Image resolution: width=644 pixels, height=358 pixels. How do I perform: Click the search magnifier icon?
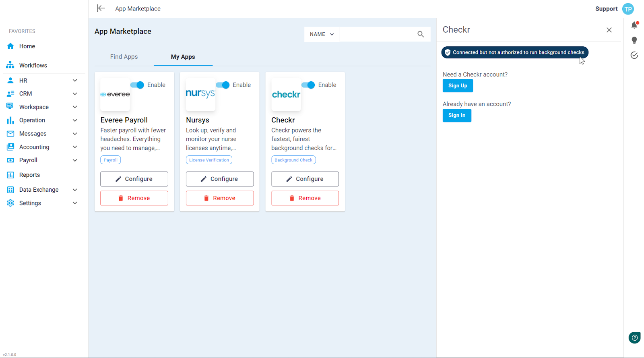click(x=421, y=34)
